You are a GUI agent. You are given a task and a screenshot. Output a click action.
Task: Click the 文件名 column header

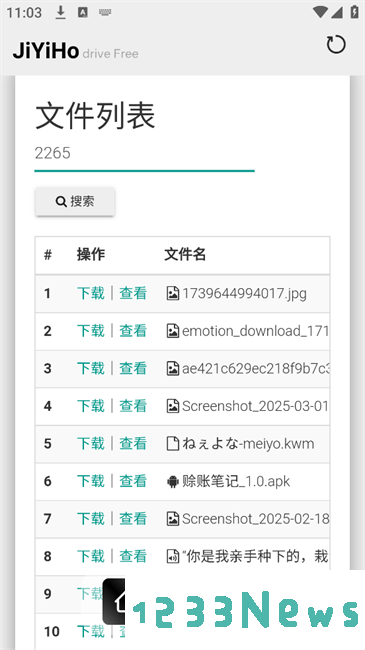[185, 254]
